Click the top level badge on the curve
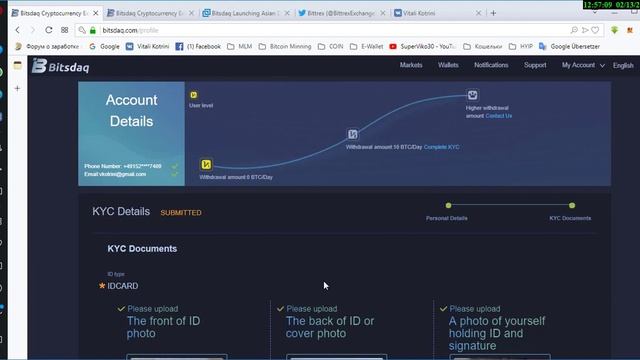640x360 pixels. coord(472,95)
